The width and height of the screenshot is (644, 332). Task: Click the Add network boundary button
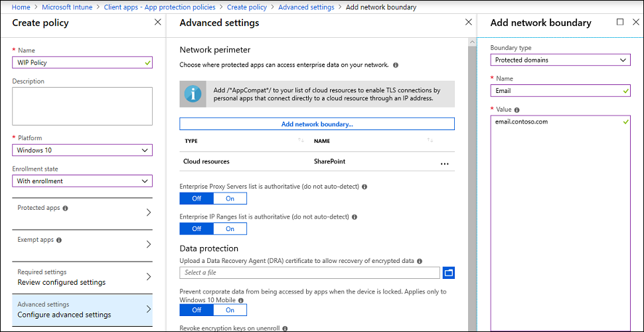(x=317, y=124)
